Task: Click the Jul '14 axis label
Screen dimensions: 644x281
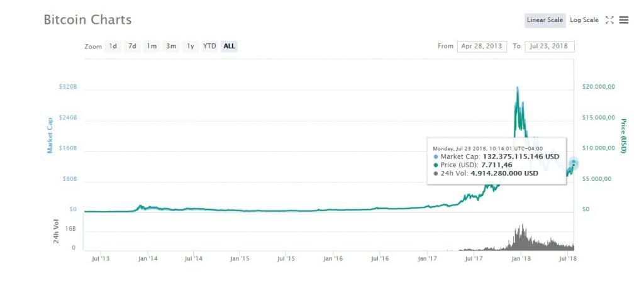Action: pos(194,258)
